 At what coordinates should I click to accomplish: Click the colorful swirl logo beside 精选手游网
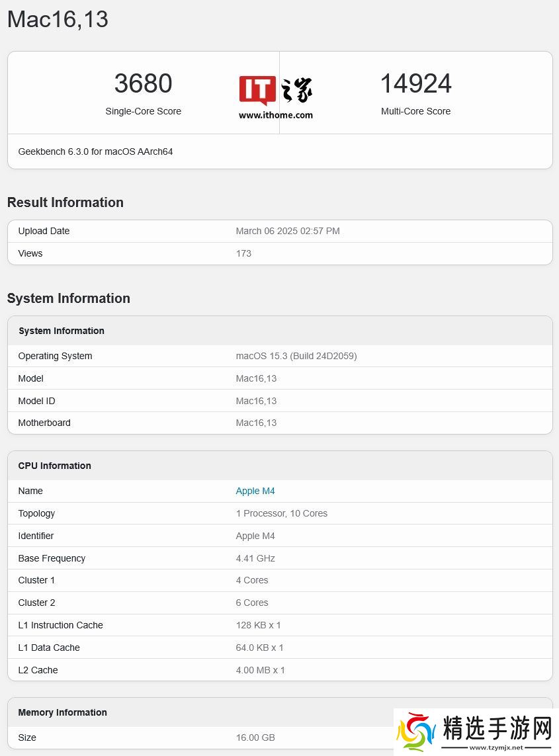[x=416, y=733]
